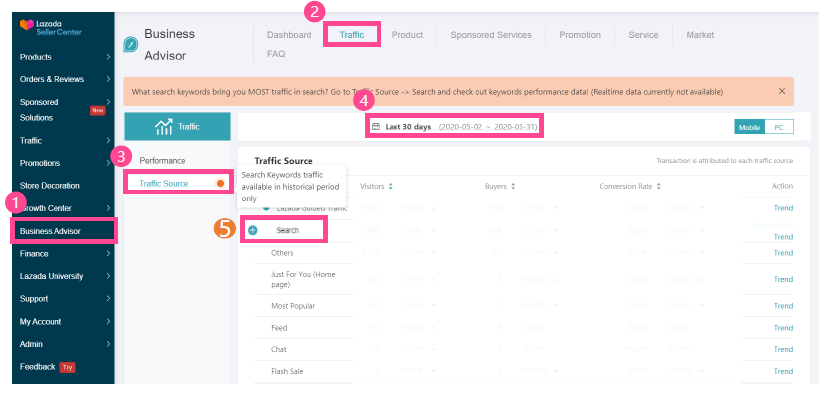Click the Feed row label

coord(279,328)
